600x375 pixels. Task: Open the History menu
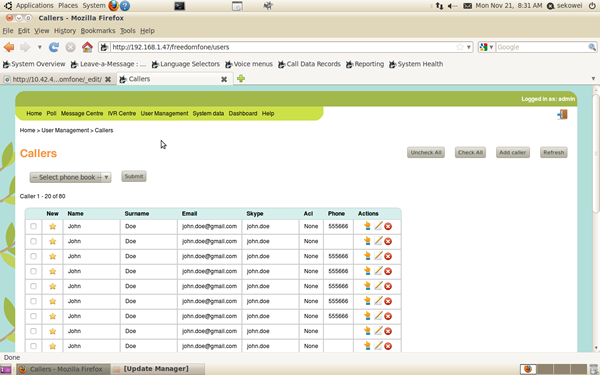pyautogui.click(x=65, y=31)
